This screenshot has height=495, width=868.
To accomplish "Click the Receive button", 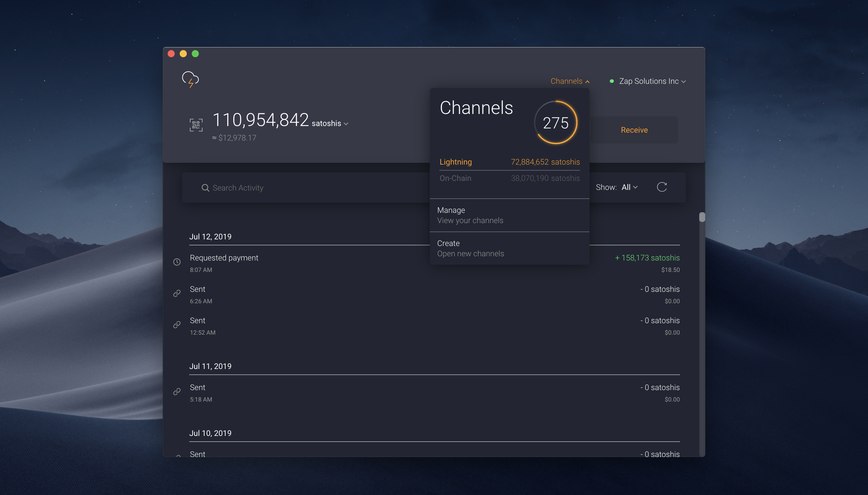I will pos(634,130).
